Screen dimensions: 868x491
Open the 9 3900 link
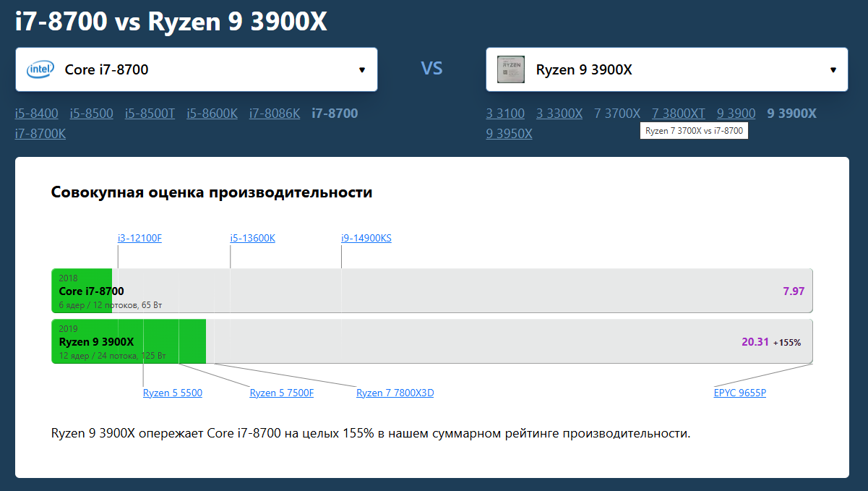point(736,114)
